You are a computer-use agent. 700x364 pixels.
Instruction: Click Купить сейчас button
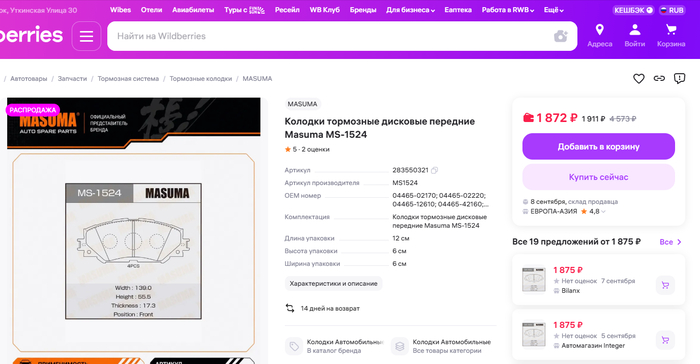tap(598, 177)
